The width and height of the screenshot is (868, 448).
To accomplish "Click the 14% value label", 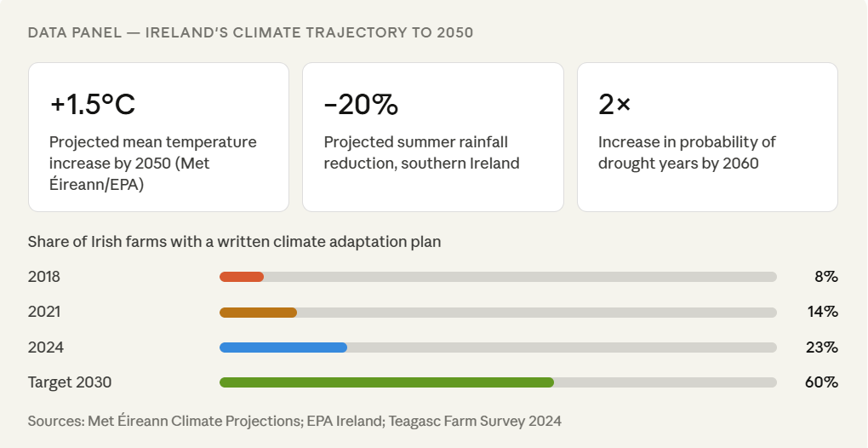I will (x=823, y=312).
